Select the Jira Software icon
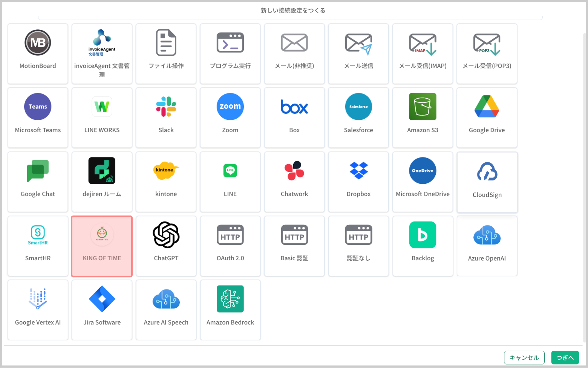This screenshot has height=368, width=588. 102,299
